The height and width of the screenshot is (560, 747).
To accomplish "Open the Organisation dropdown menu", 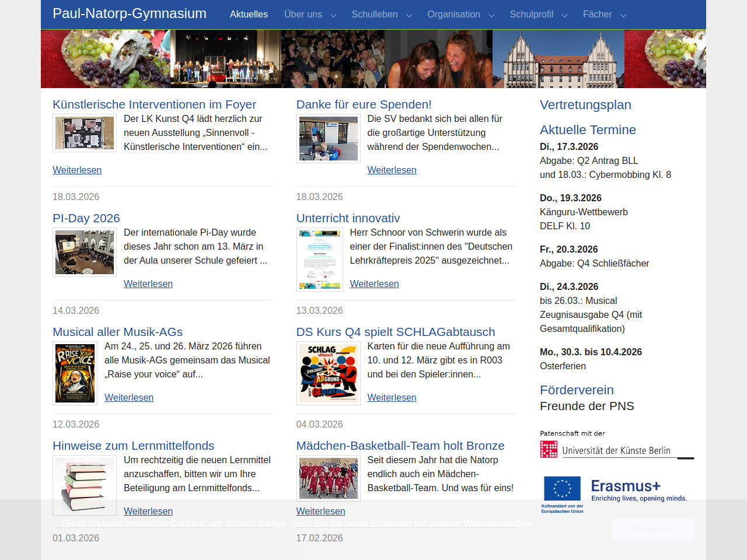I will [460, 15].
